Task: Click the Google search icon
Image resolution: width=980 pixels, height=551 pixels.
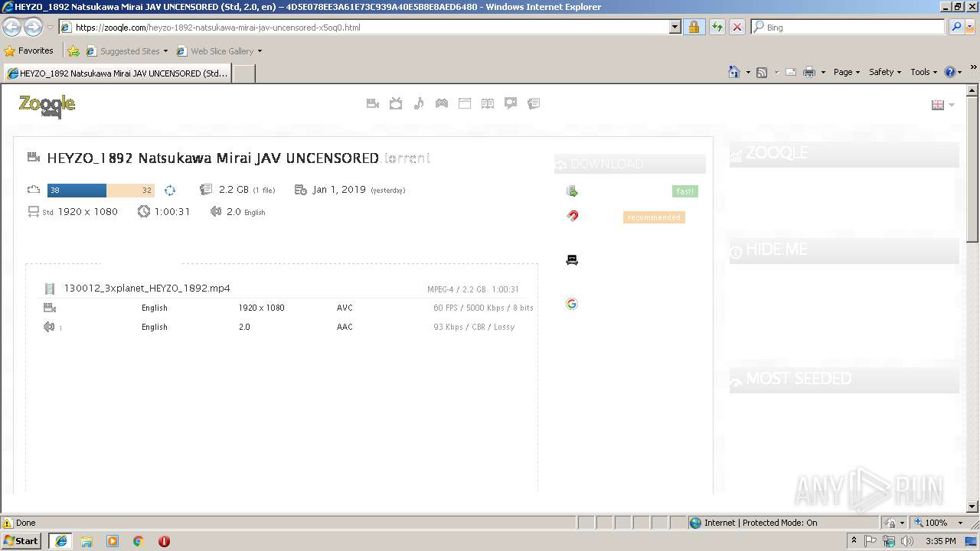Action: tap(572, 304)
